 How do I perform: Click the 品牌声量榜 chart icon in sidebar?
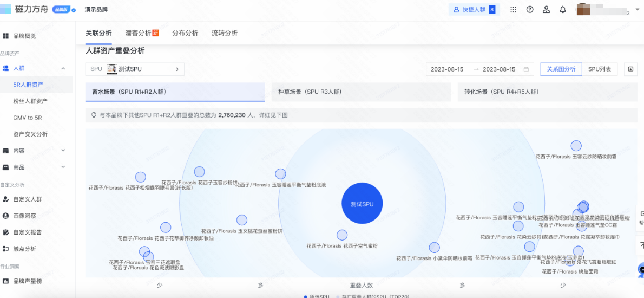[6, 281]
